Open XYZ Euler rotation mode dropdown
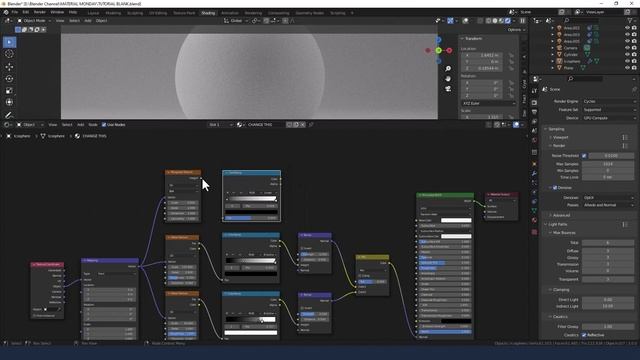Image resolution: width=640 pixels, height=360 pixels. coord(489,103)
